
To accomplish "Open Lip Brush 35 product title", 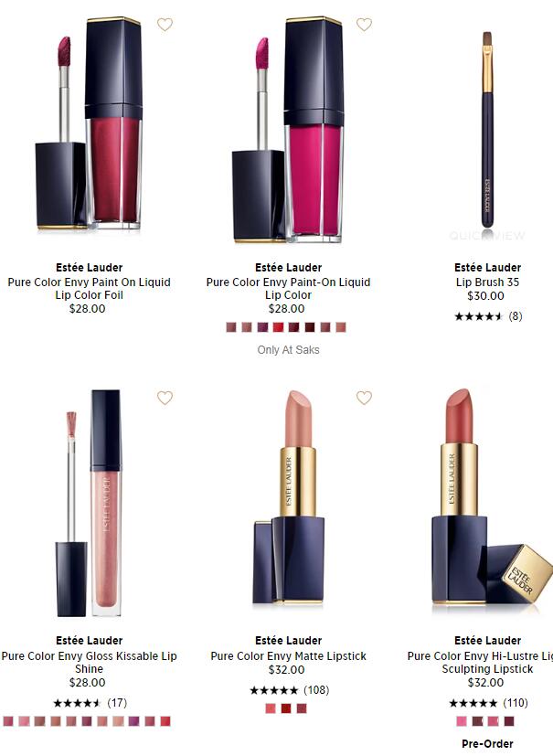I will click(487, 282).
